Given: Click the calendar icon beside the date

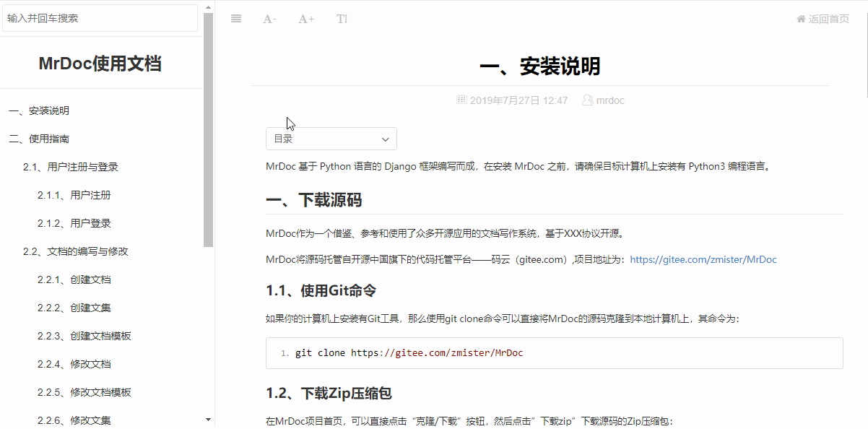Looking at the screenshot, I should click(462, 100).
